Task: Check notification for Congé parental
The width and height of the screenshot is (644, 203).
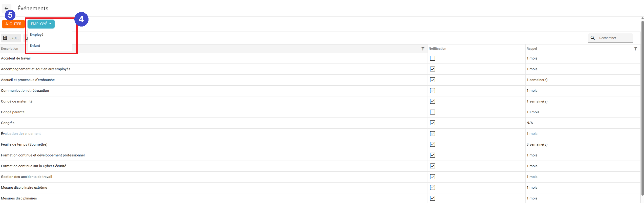Action: (x=432, y=112)
